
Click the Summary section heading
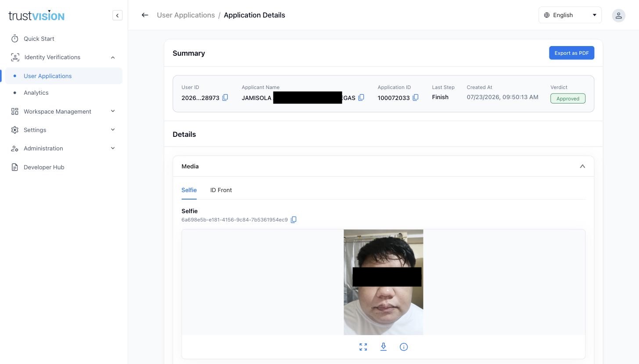189,53
